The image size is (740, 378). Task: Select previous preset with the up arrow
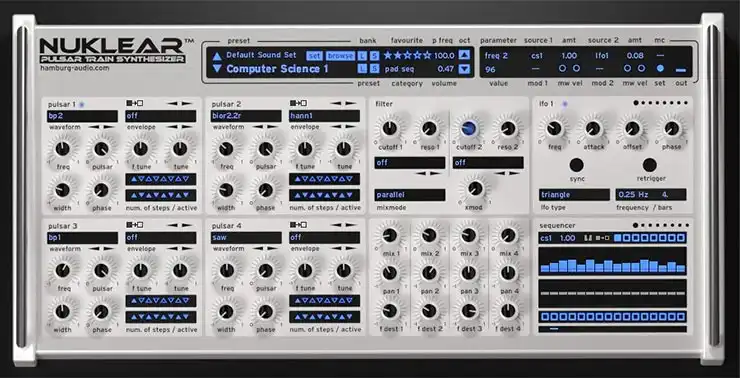pyautogui.click(x=217, y=56)
